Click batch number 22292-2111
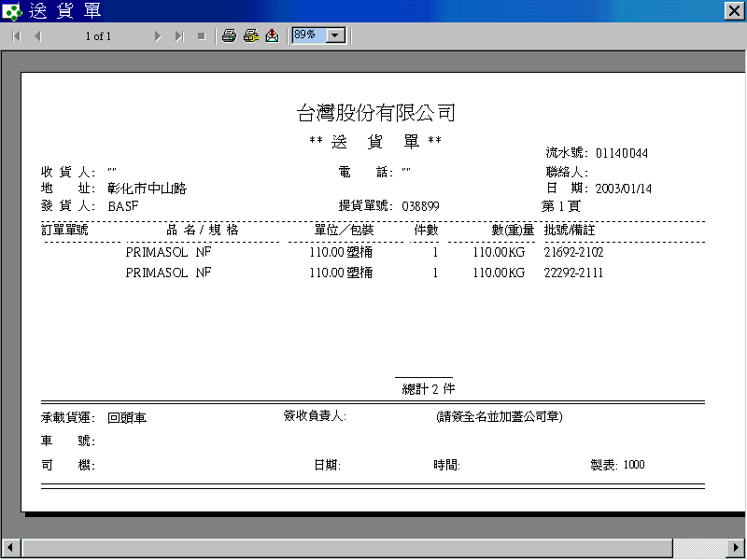The width and height of the screenshot is (747, 560). 573,273
